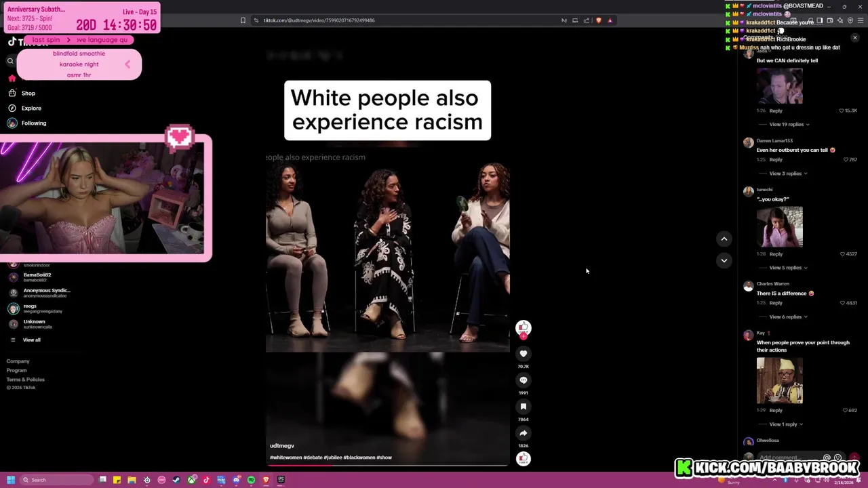Viewport: 868px width, 488px height.
Task: Open Windows Start menu
Action: pos(11,480)
